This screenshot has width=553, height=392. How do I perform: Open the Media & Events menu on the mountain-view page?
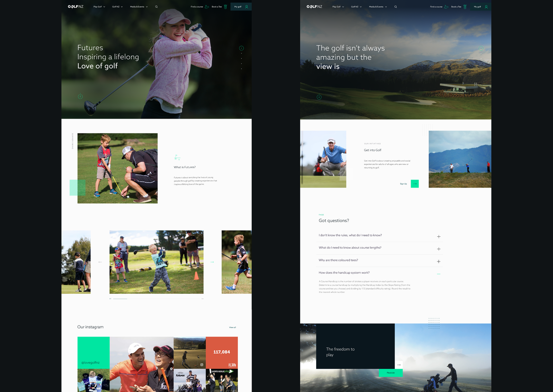pos(378,7)
